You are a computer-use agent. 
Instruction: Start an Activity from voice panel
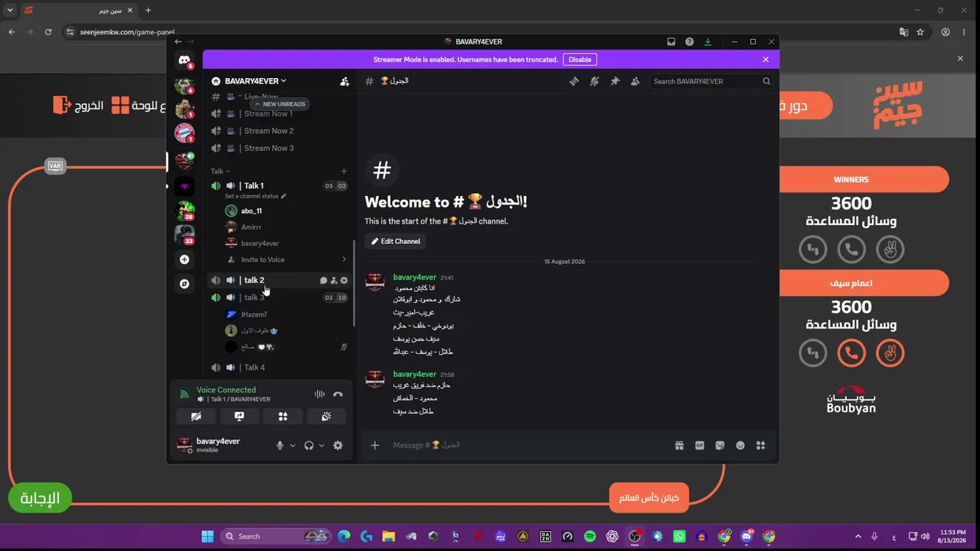[283, 416]
